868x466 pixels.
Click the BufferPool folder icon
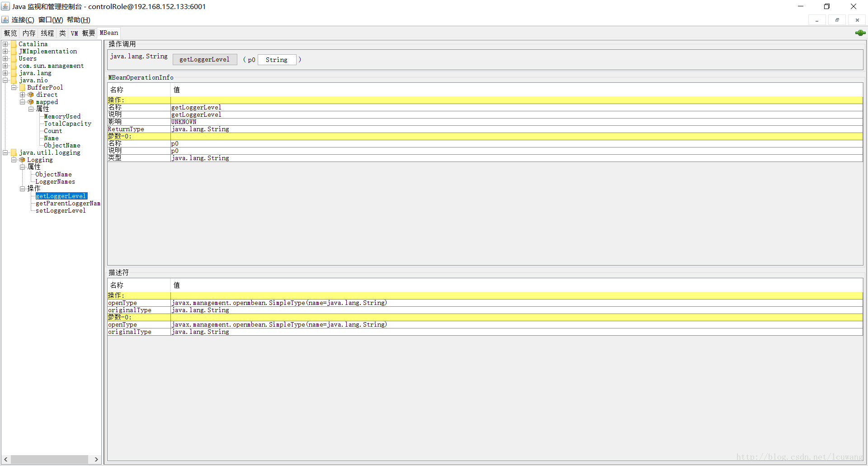[22, 87]
